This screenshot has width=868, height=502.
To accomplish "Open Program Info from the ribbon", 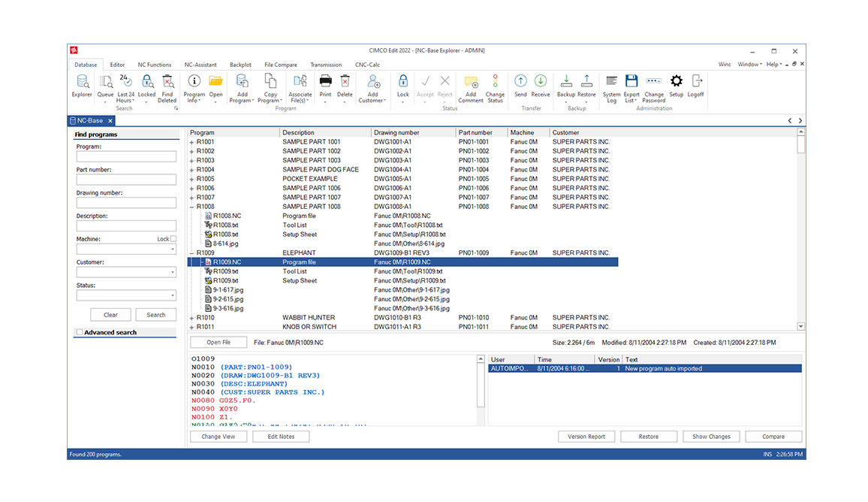I will 194,81.
